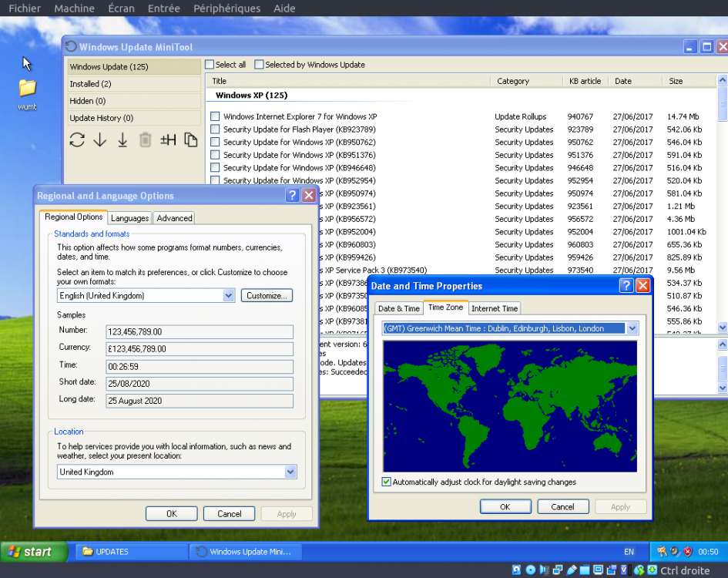Toggle automatic daylight saving adjustment checkbox

[x=387, y=482]
